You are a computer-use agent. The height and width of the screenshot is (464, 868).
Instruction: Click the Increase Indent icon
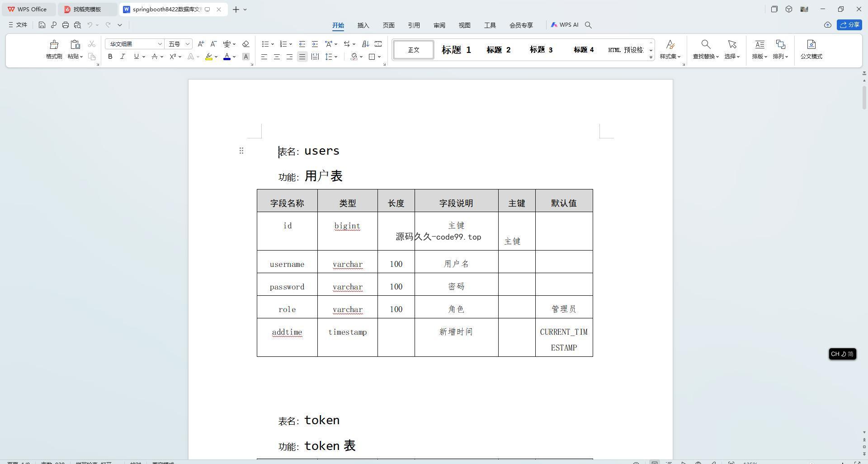tap(315, 44)
